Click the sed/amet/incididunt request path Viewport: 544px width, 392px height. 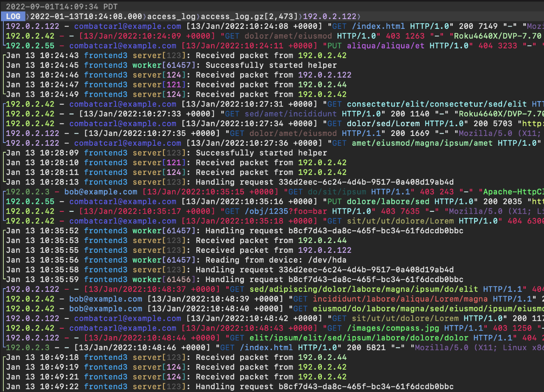(290, 114)
